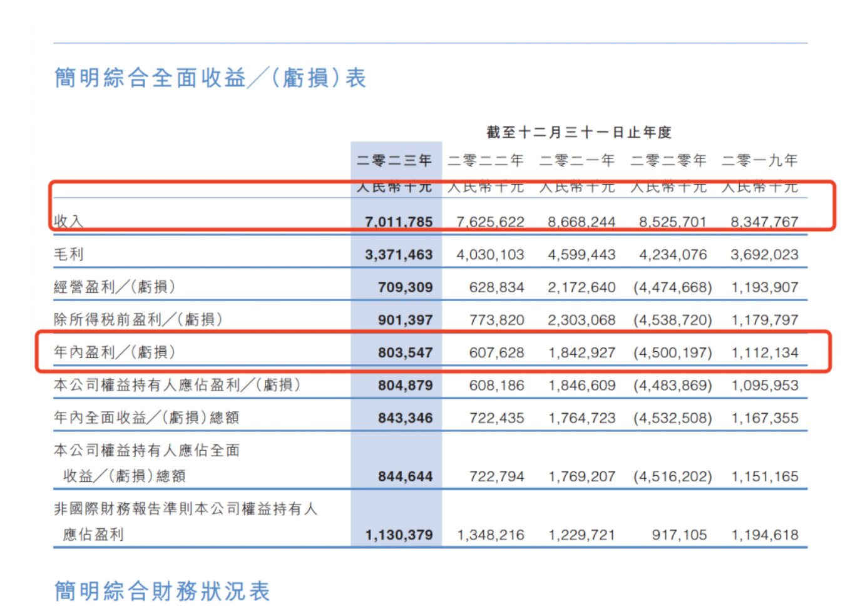Click the attributable profit value '1,846,609'
This screenshot has height=616, width=860.
click(x=582, y=385)
